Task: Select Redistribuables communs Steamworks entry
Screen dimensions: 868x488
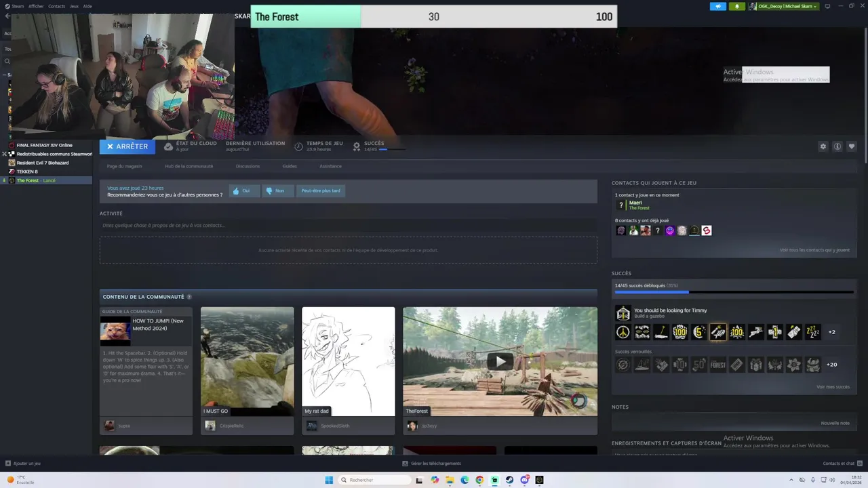Action: [x=54, y=154]
